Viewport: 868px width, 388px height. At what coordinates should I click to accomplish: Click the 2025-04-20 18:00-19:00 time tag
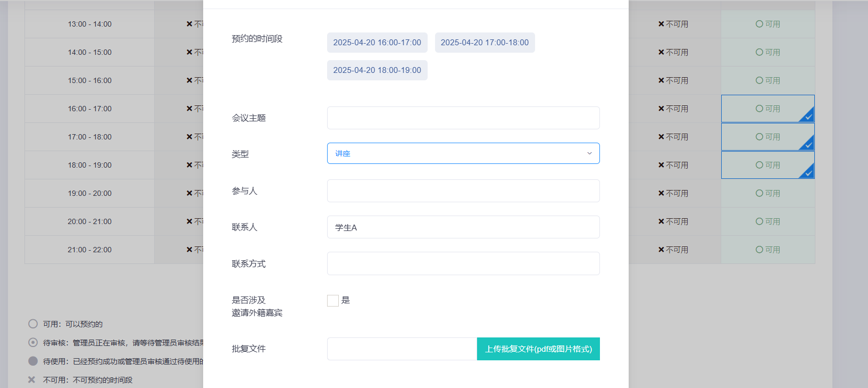pos(377,70)
